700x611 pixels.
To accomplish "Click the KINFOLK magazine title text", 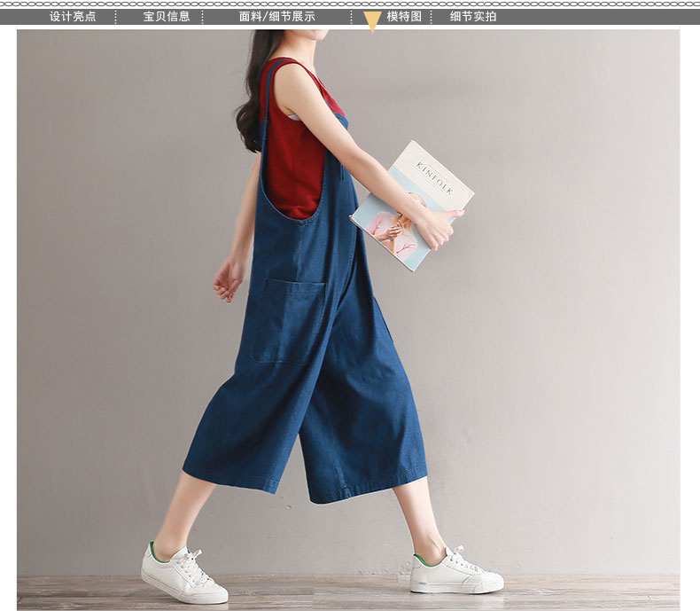I will pyautogui.click(x=434, y=178).
